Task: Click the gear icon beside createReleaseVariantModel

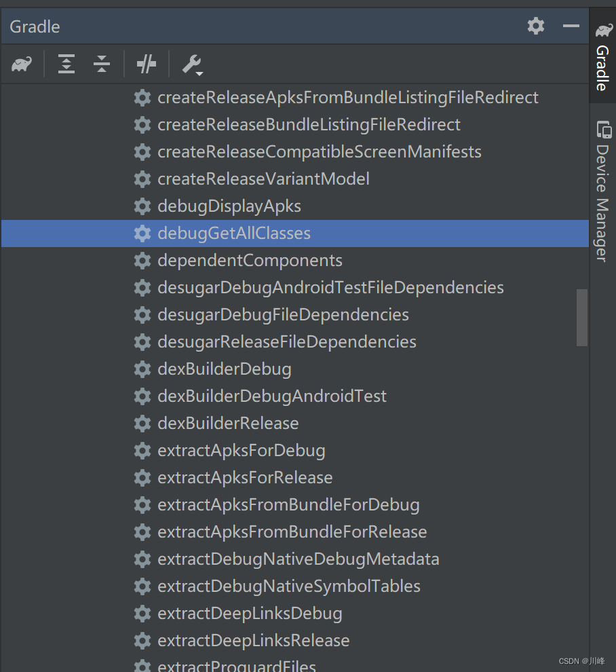Action: click(142, 179)
